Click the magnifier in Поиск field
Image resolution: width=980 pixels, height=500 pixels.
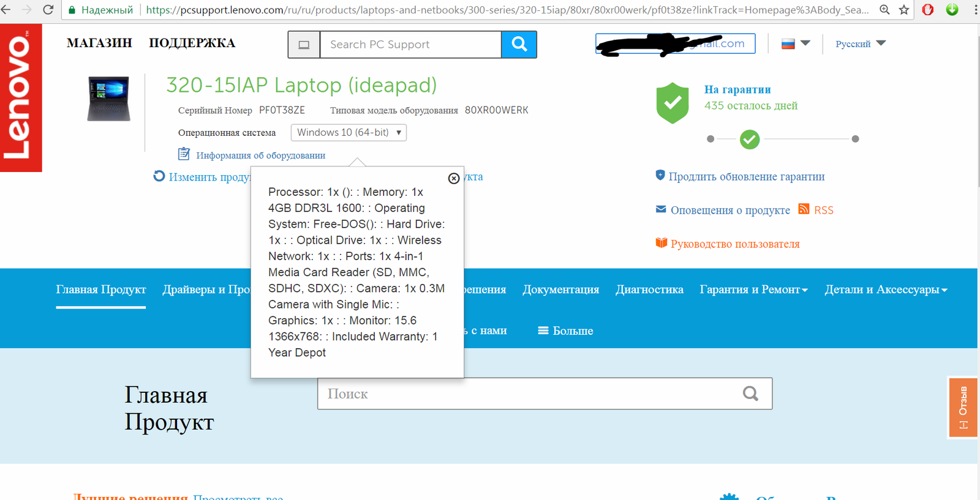pyautogui.click(x=750, y=394)
